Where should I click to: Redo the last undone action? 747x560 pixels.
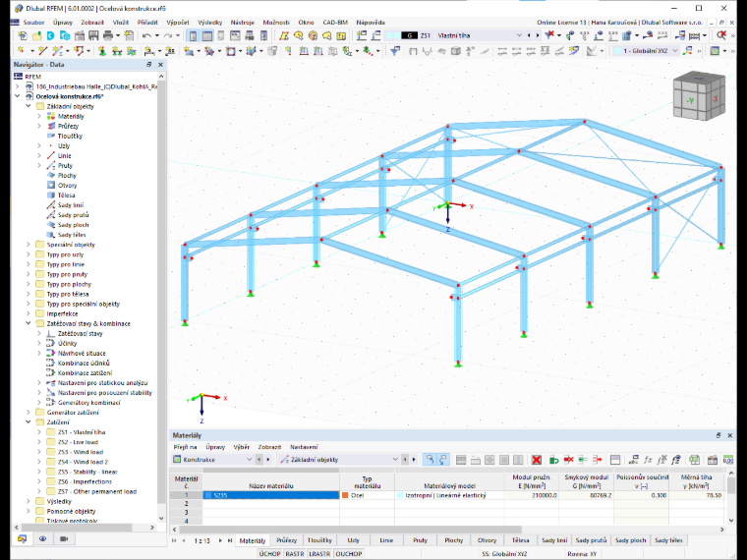click(168, 35)
